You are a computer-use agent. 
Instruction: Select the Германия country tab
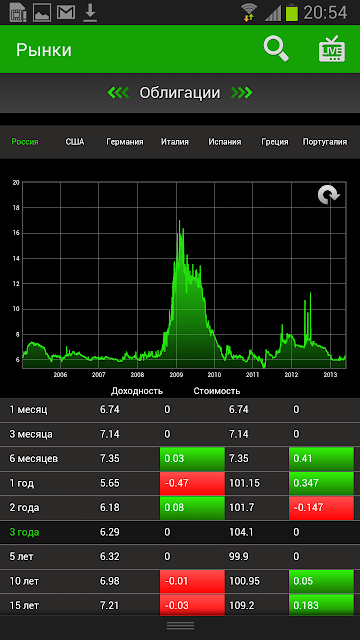point(125,142)
